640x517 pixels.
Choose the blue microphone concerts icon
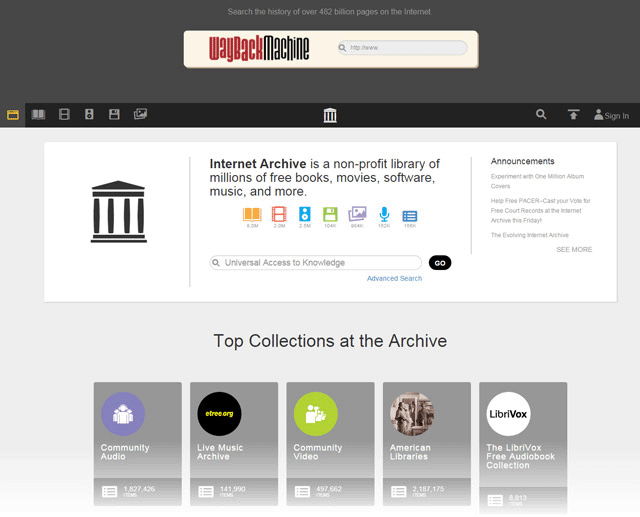click(x=384, y=214)
